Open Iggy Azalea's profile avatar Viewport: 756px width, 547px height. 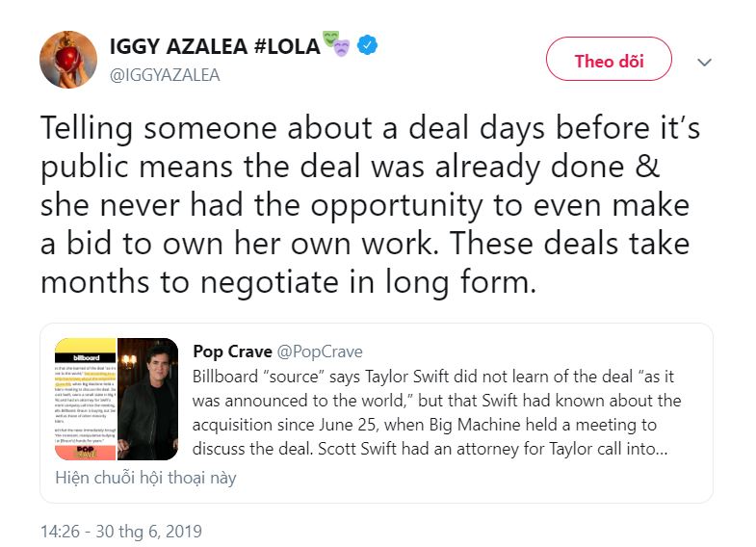click(x=67, y=60)
